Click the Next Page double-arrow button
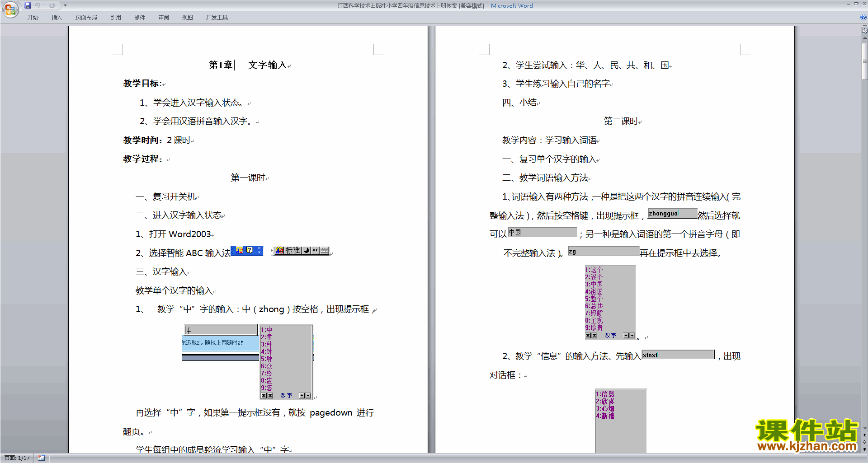This screenshot has width=868, height=463. [864, 449]
